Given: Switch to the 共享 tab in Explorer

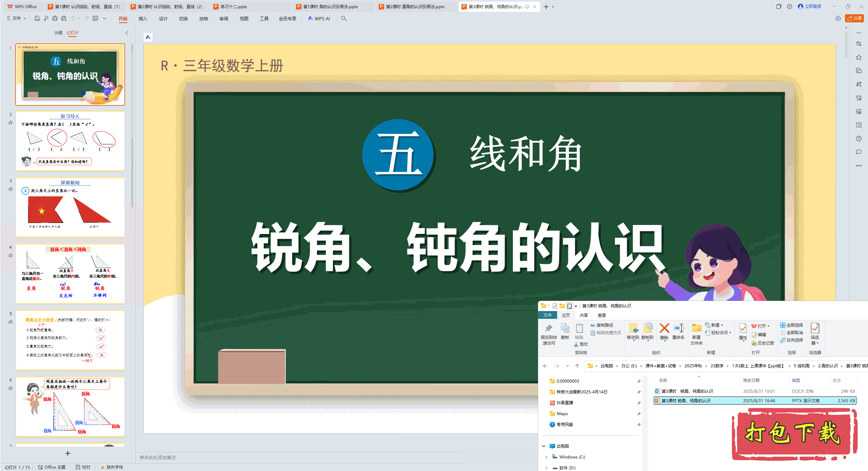Looking at the screenshot, I should [x=584, y=315].
